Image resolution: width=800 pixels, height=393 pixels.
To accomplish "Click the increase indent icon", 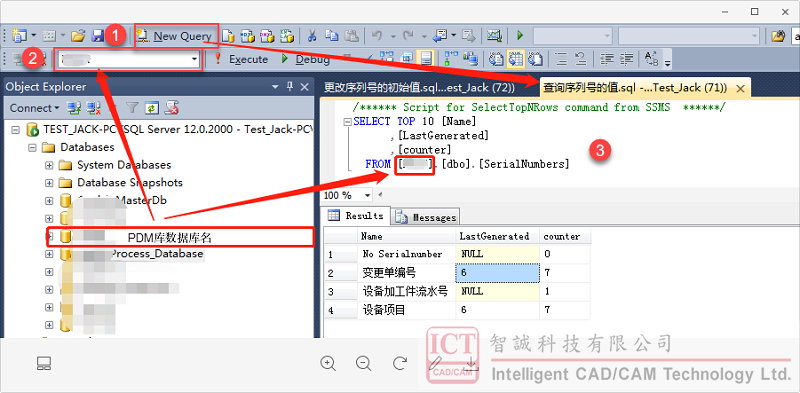I will click(627, 59).
